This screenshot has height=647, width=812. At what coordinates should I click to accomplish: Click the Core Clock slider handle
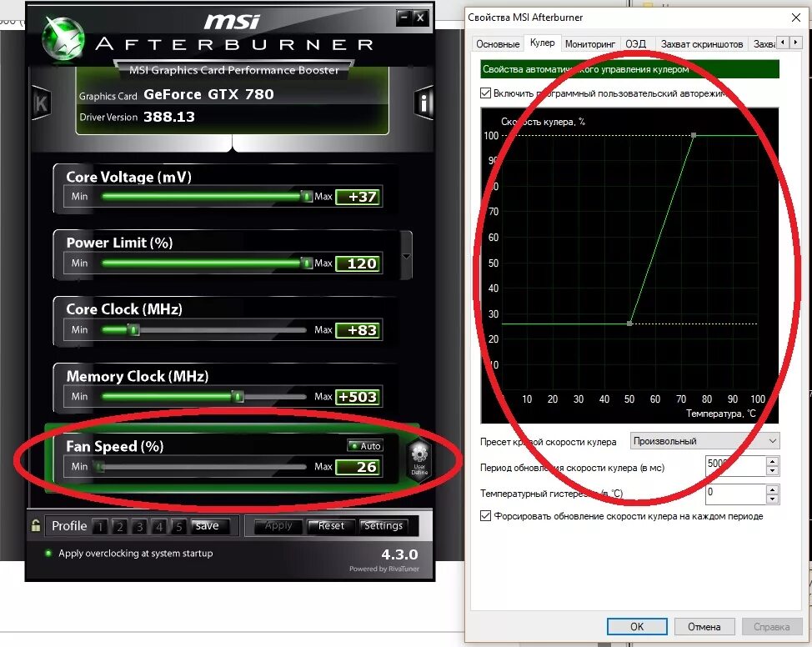tap(133, 330)
